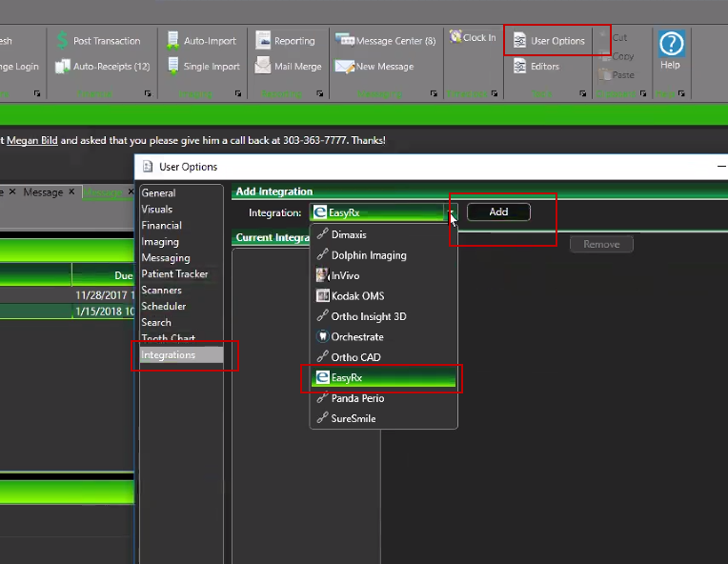This screenshot has height=564, width=728.
Task: Click the Cut command in Clipboard
Action: [619, 37]
